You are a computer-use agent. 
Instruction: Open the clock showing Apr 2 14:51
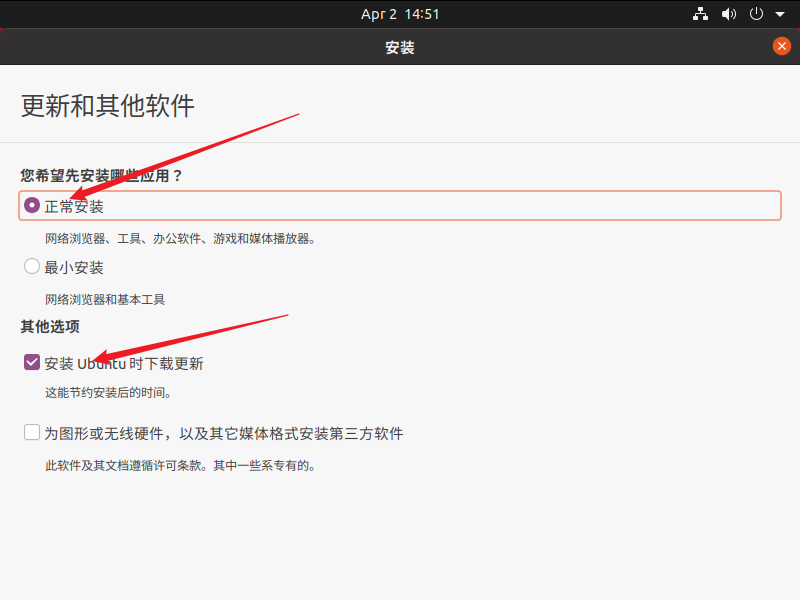400,14
